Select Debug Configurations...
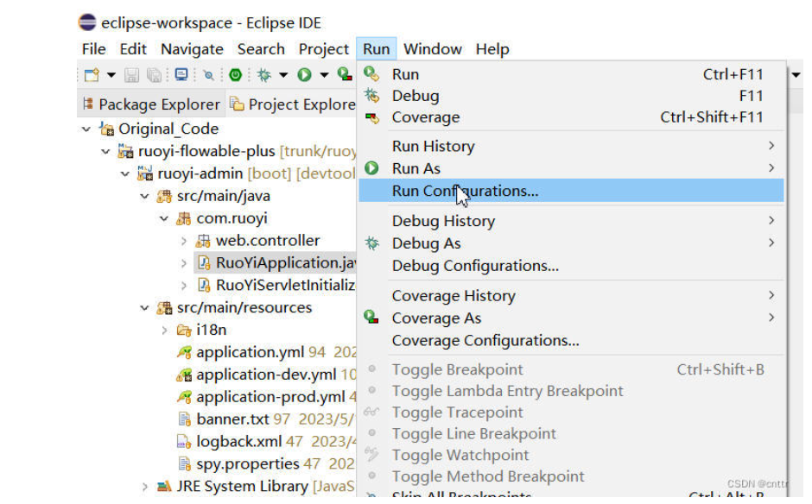 point(571,266)
